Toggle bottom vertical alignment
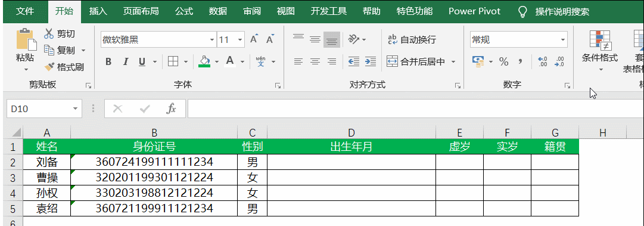The height and width of the screenshot is (226, 644). (331, 39)
